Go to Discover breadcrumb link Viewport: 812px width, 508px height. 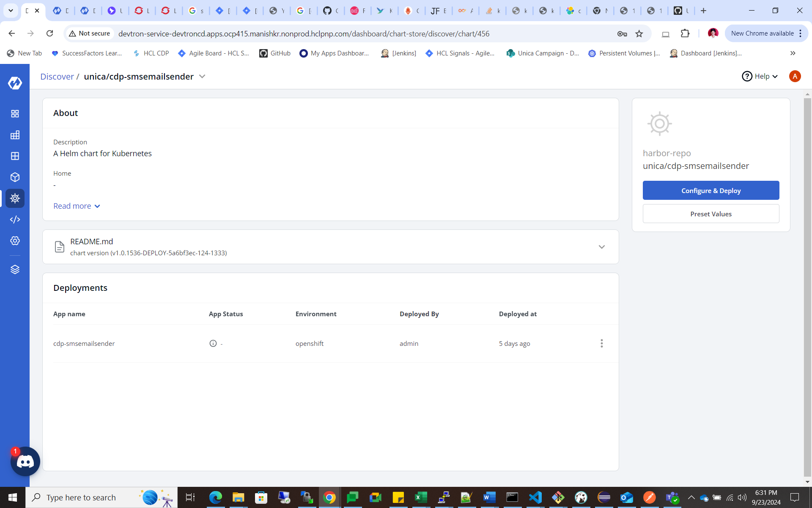[57, 77]
